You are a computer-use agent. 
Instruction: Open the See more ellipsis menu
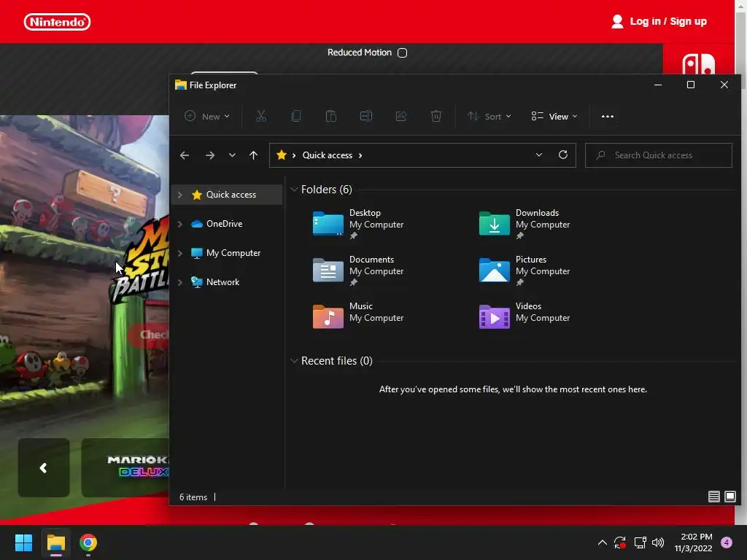pyautogui.click(x=608, y=116)
